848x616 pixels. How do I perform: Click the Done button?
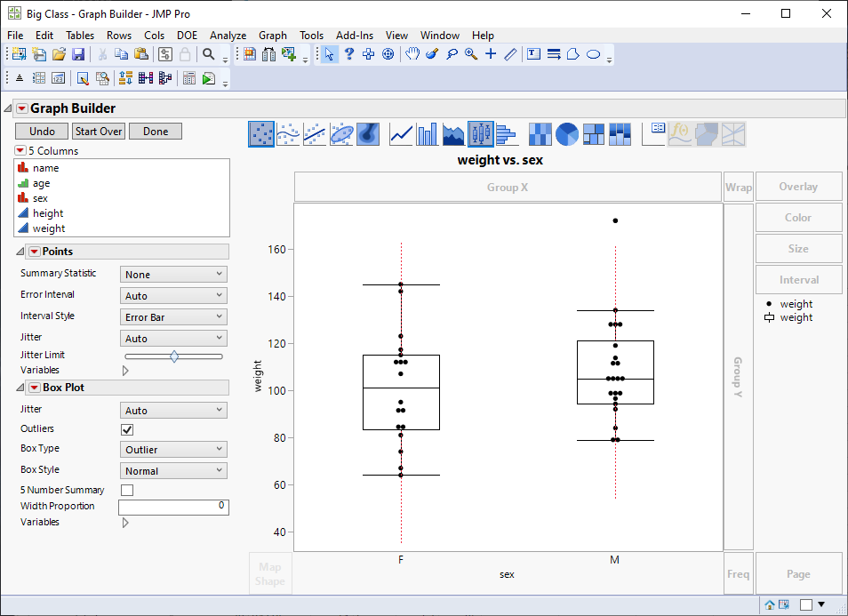(x=155, y=131)
